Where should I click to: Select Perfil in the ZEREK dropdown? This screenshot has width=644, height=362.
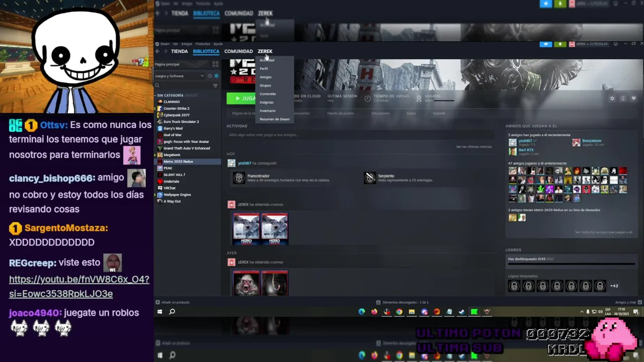click(x=264, y=68)
